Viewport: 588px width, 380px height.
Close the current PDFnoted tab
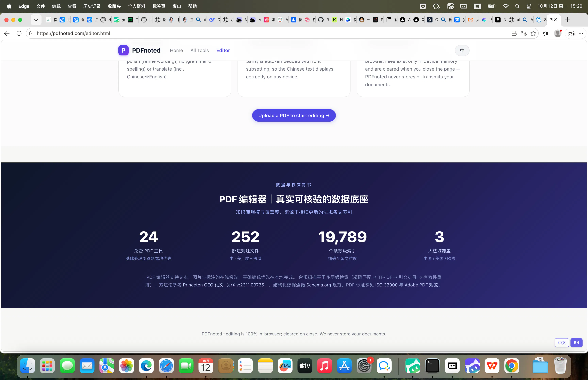[555, 20]
